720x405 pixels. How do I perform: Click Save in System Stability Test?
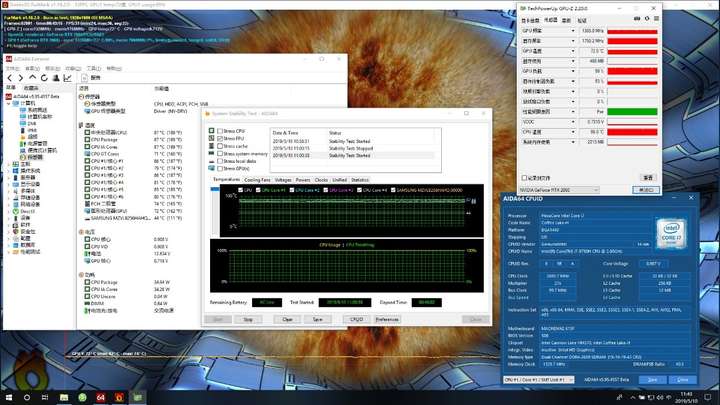pos(317,319)
